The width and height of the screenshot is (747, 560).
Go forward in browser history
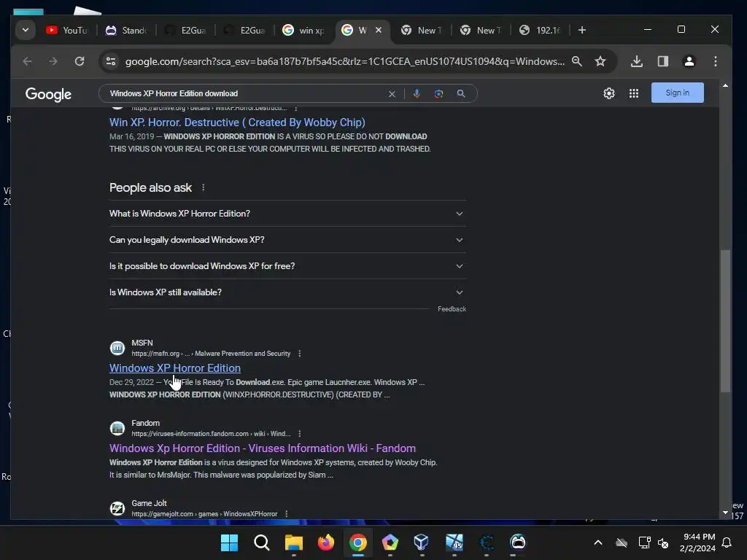point(53,61)
